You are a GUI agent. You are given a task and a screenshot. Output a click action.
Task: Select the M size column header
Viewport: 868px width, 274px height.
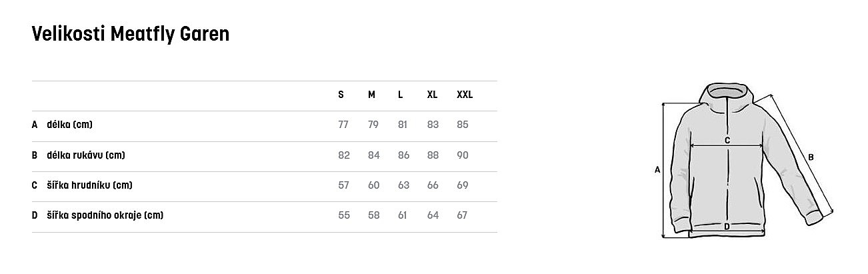click(x=371, y=95)
